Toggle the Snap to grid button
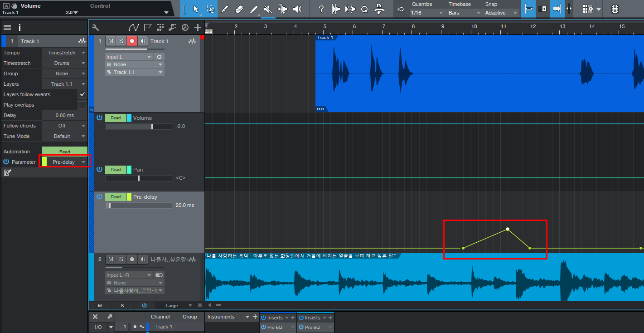644x333 pixels. 528,9
